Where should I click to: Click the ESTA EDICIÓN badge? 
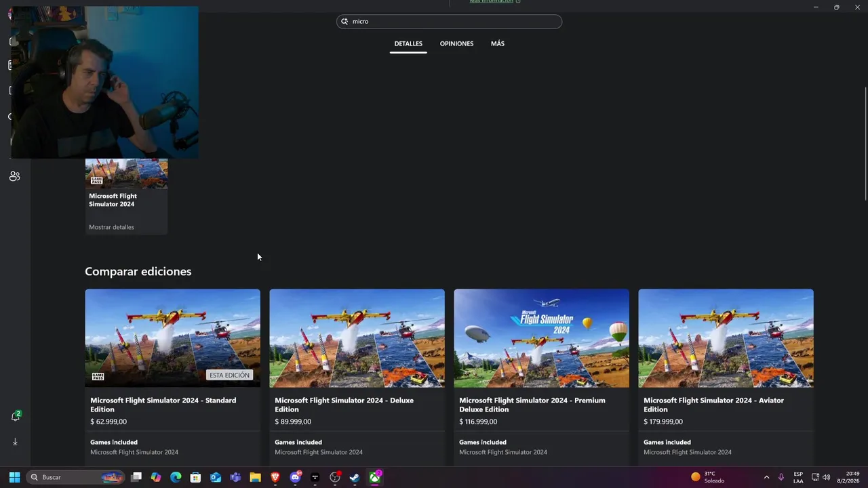click(x=229, y=375)
